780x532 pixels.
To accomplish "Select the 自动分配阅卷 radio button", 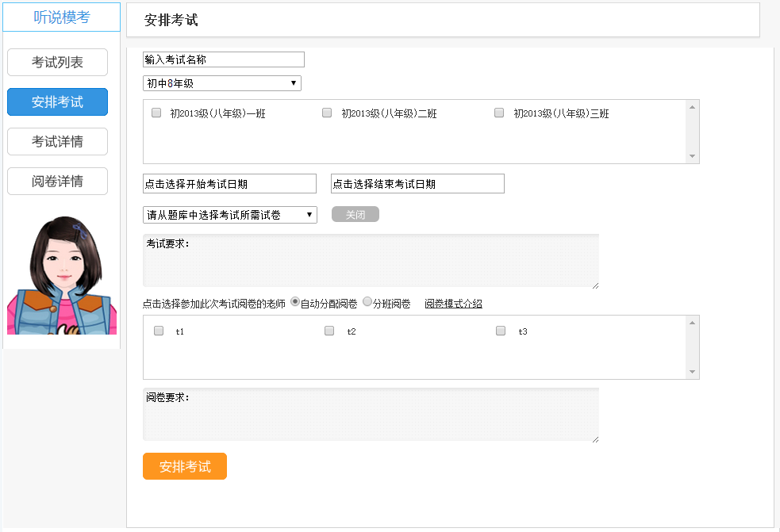I will [295, 302].
